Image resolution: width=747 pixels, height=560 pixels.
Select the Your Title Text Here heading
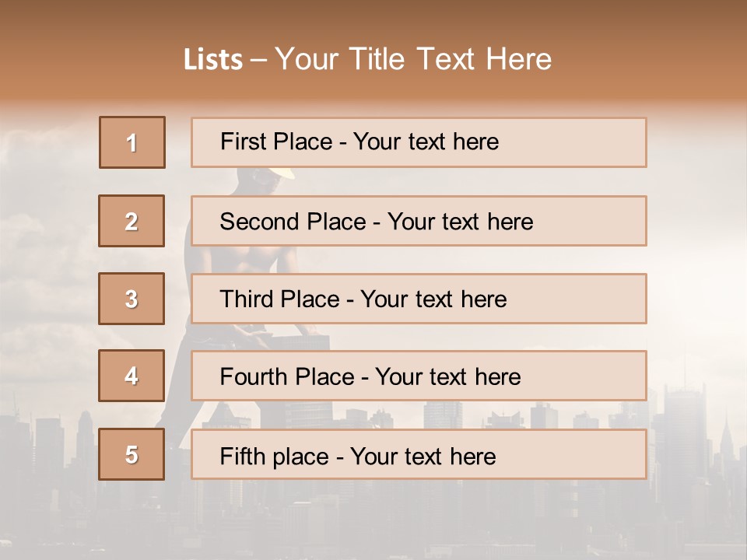tap(412, 59)
